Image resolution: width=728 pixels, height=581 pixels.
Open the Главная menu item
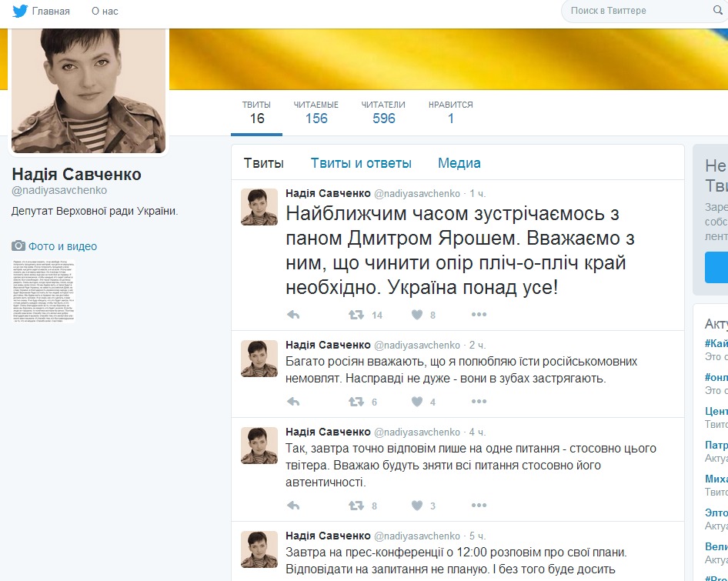point(51,11)
